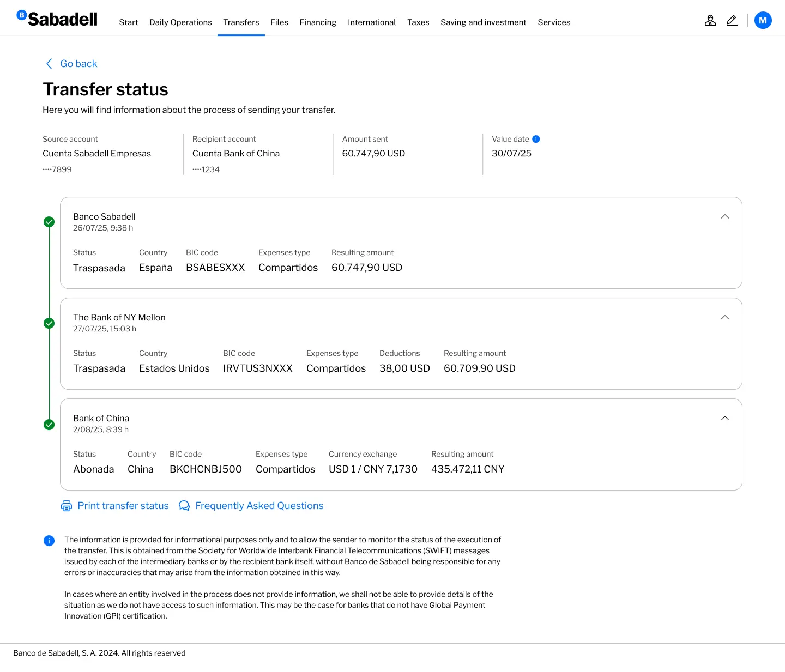Select the Transfers tab
Screen dimensions: 785x672
241,22
